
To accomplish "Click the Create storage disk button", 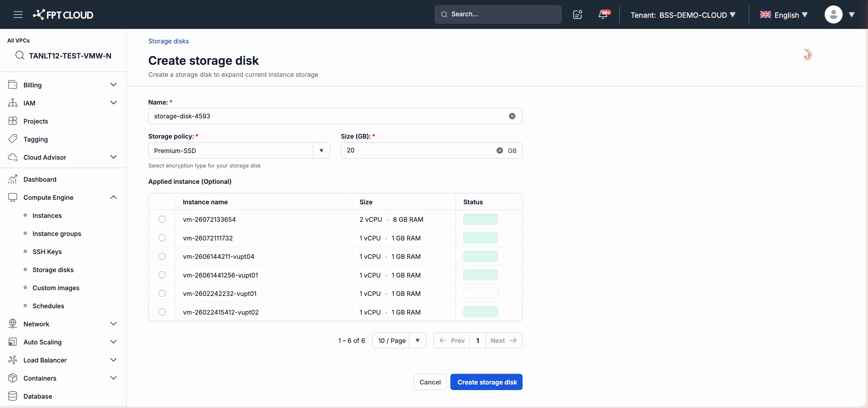I will pyautogui.click(x=486, y=382).
